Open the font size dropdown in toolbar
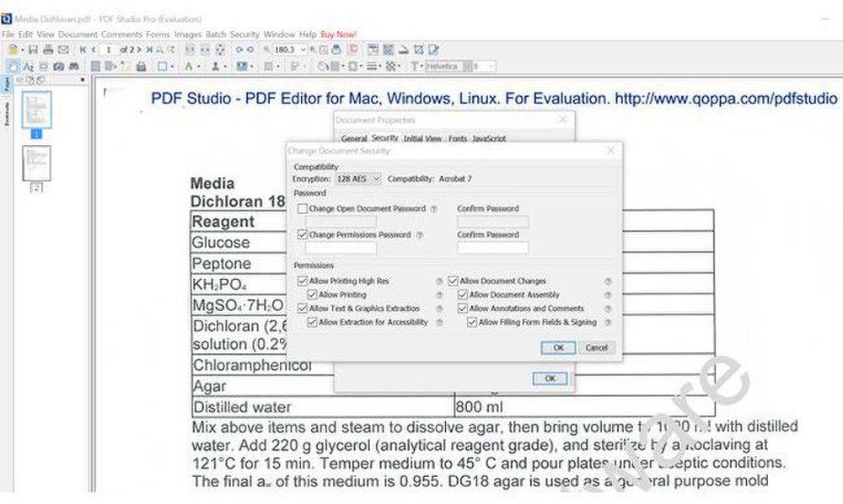The width and height of the screenshot is (843, 504). (491, 67)
